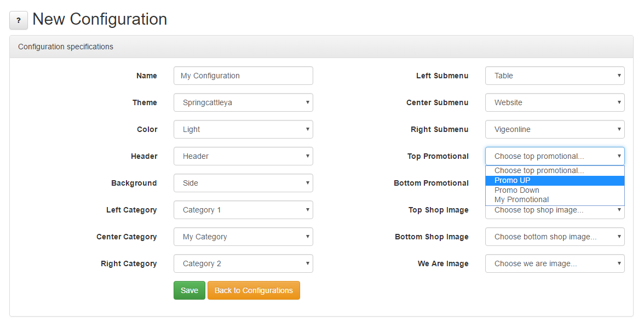Select the Choose top promotional placeholder option
The width and height of the screenshot is (644, 327).
pos(555,170)
